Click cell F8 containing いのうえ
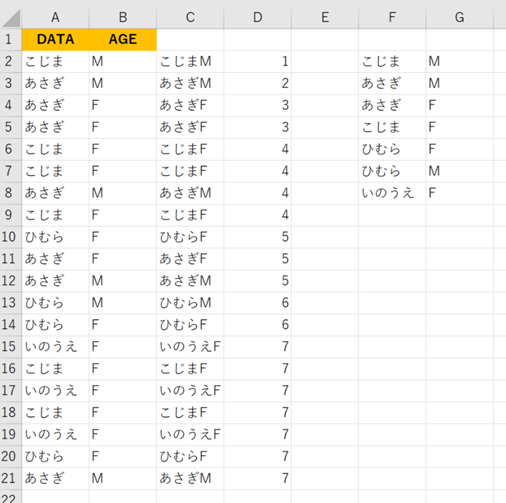The image size is (506, 503). [x=392, y=193]
